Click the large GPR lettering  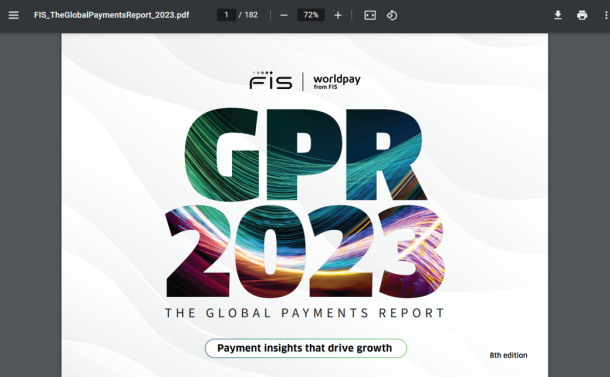305,154
